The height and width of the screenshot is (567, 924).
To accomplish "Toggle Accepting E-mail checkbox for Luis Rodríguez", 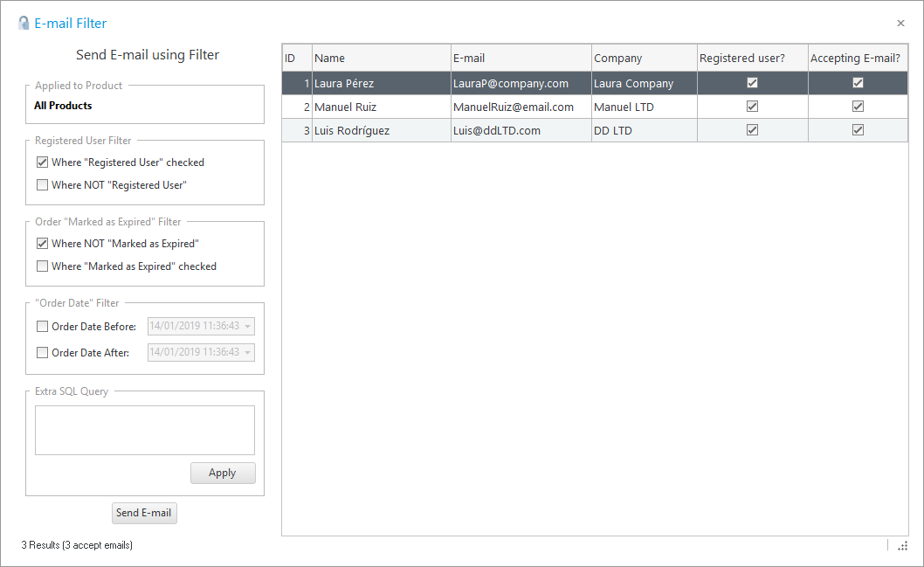I will 858,129.
